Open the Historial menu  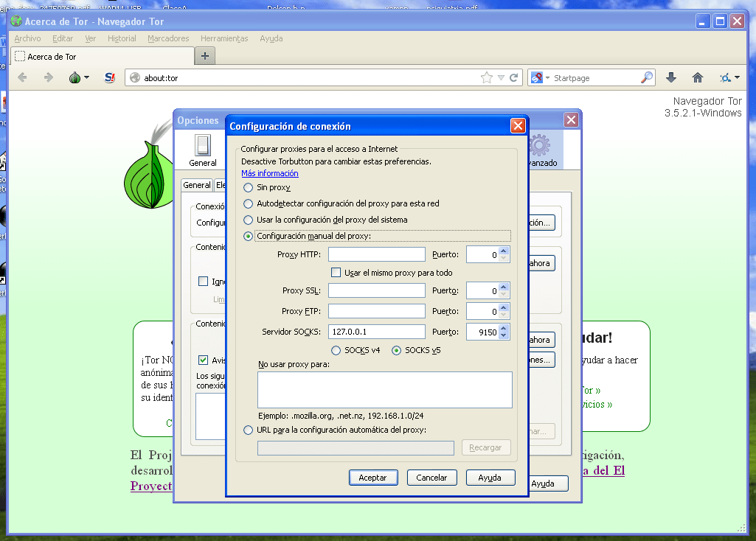(x=122, y=38)
